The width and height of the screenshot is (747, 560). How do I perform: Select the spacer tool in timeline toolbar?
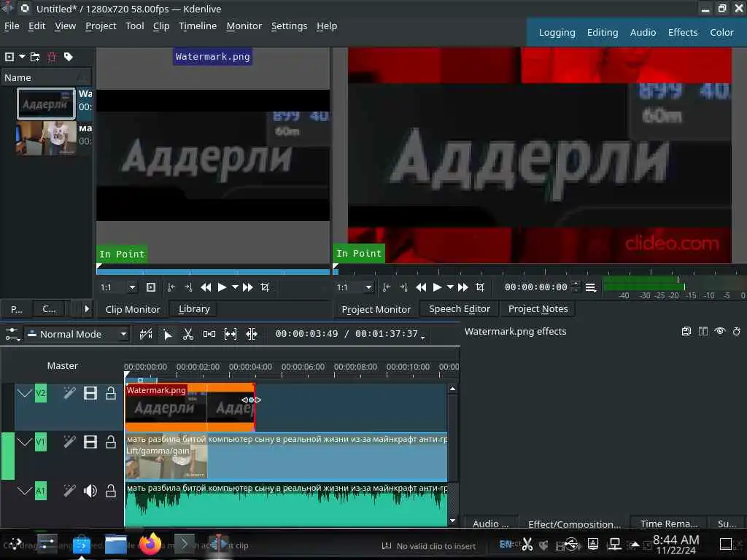209,334
